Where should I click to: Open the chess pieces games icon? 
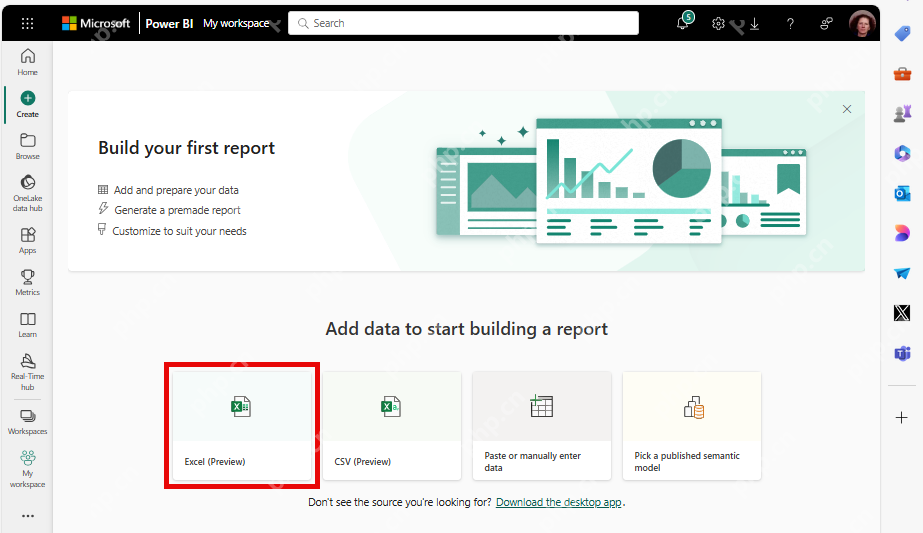(902, 114)
